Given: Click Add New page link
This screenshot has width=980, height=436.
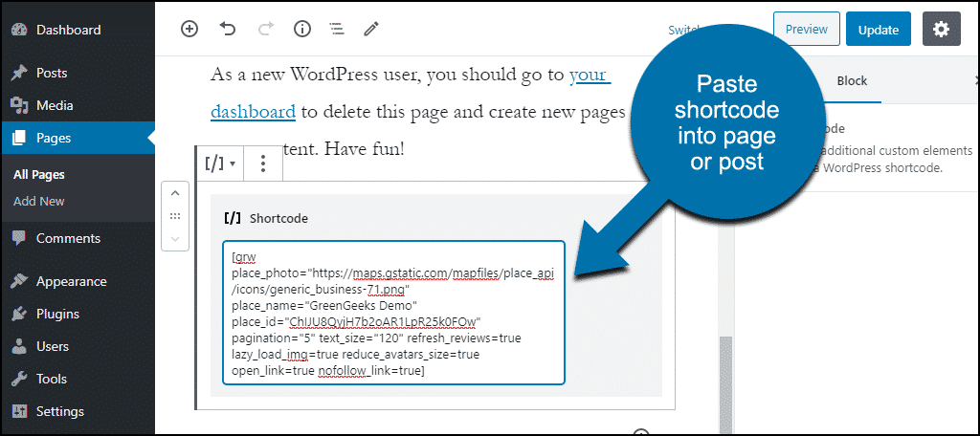Looking at the screenshot, I should pos(38,201).
